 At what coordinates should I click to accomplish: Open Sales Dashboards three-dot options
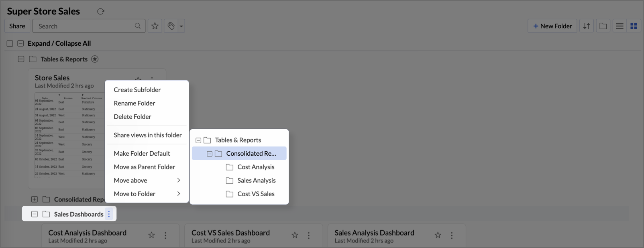[x=109, y=214]
